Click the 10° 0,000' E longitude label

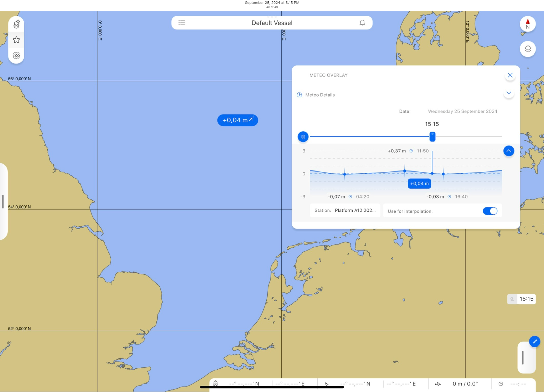coord(468,32)
